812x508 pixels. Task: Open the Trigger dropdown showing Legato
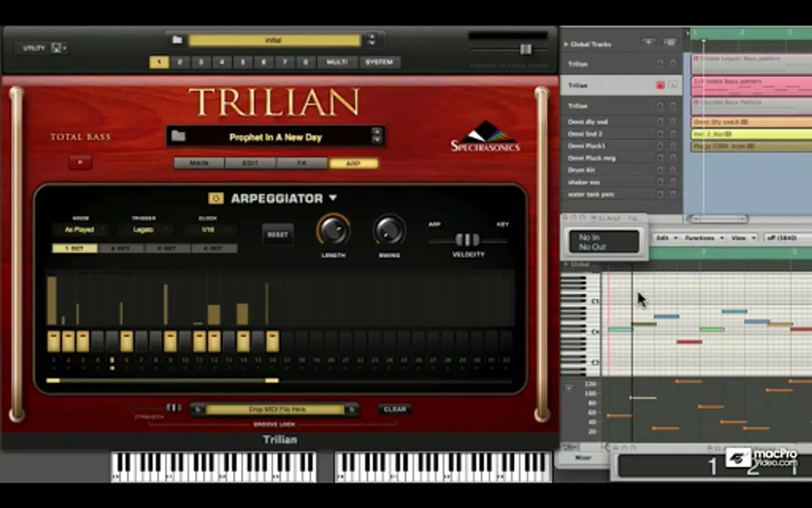pyautogui.click(x=144, y=230)
